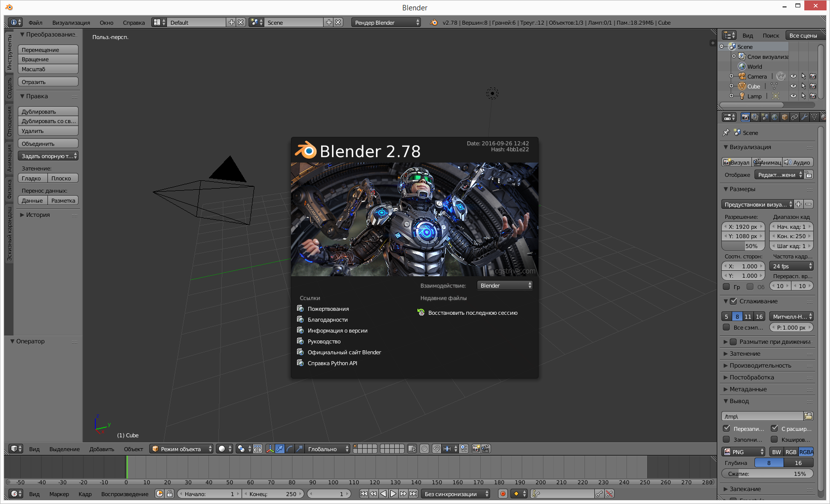Click frame 100 on timeline ruler
This screenshot has height=504, width=830.
coord(333,482)
